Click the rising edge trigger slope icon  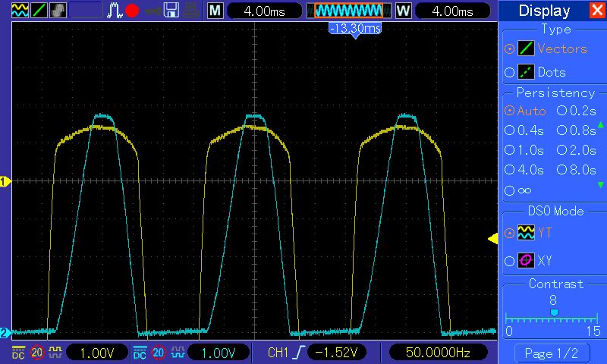coord(300,353)
